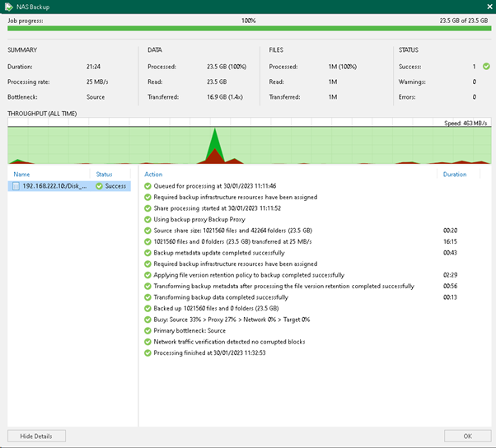
Task: Select the 192.168.222.10 share file icon
Action: pos(16,186)
